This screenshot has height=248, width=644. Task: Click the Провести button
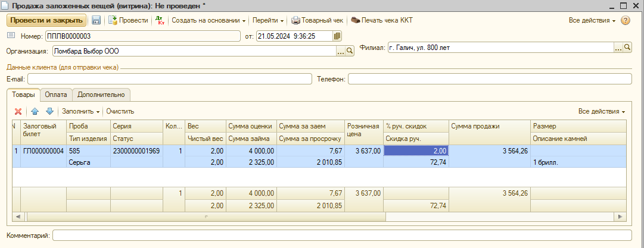coord(129,20)
